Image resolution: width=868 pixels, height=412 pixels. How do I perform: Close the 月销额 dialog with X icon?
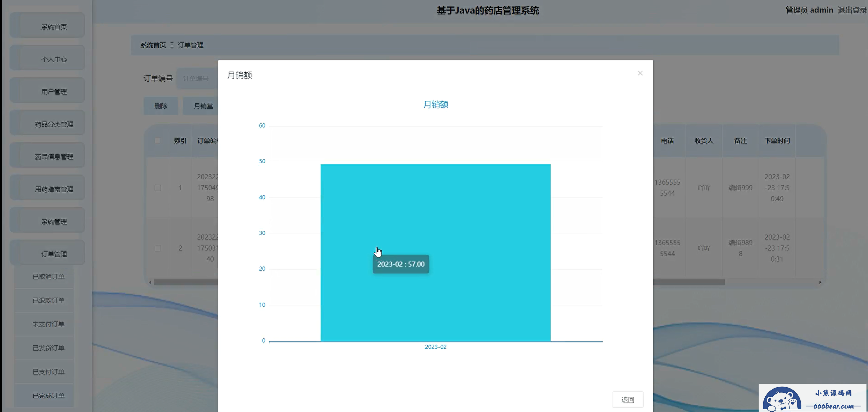pyautogui.click(x=640, y=73)
